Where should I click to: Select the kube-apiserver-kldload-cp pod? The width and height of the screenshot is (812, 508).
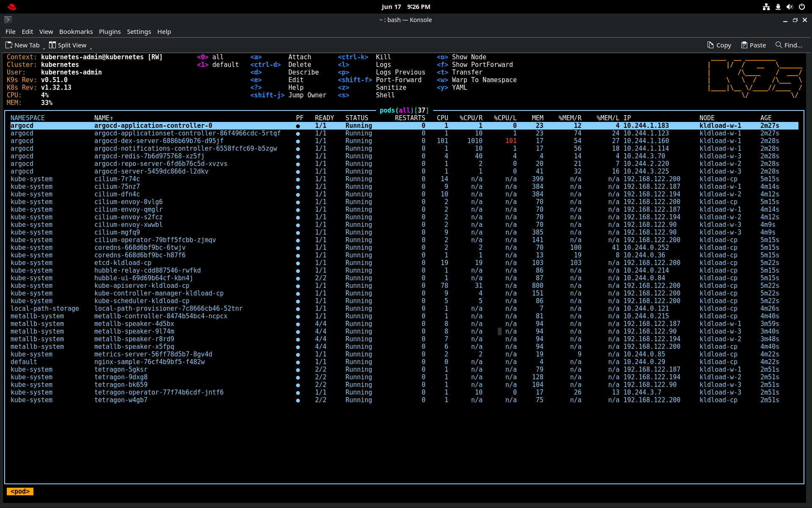point(142,286)
